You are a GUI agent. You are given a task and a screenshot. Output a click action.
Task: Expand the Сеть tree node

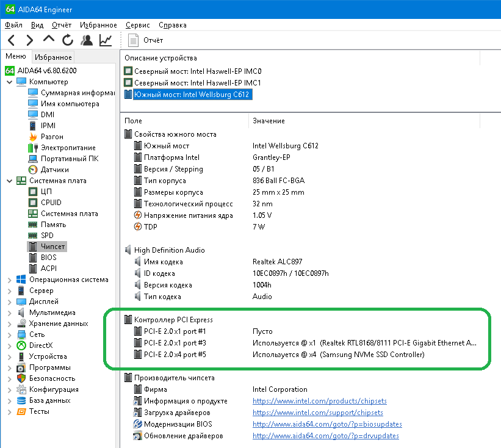tap(10, 334)
